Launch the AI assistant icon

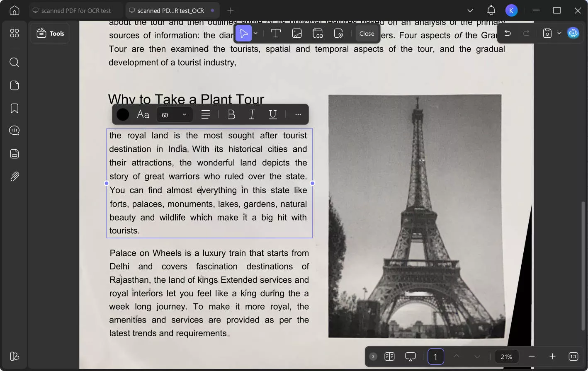573,33
